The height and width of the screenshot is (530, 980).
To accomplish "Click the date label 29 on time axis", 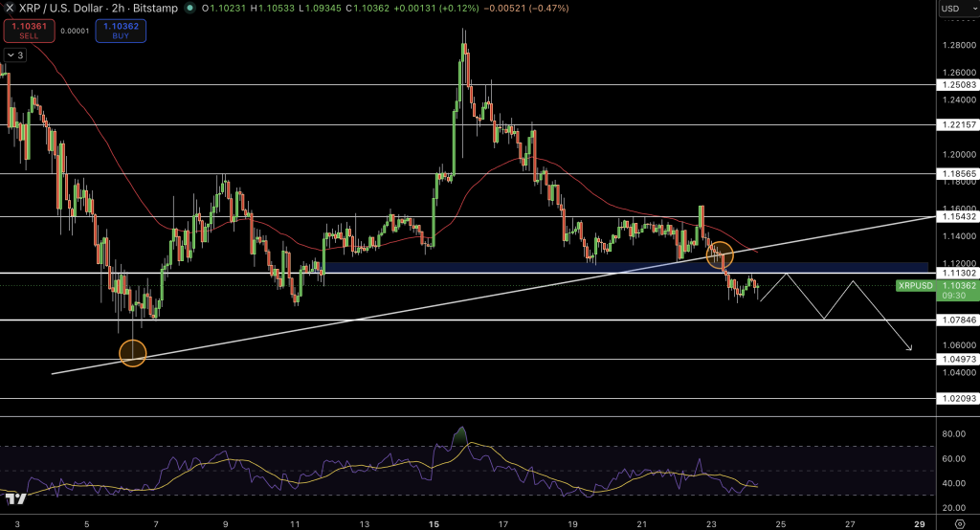I will coord(920,523).
